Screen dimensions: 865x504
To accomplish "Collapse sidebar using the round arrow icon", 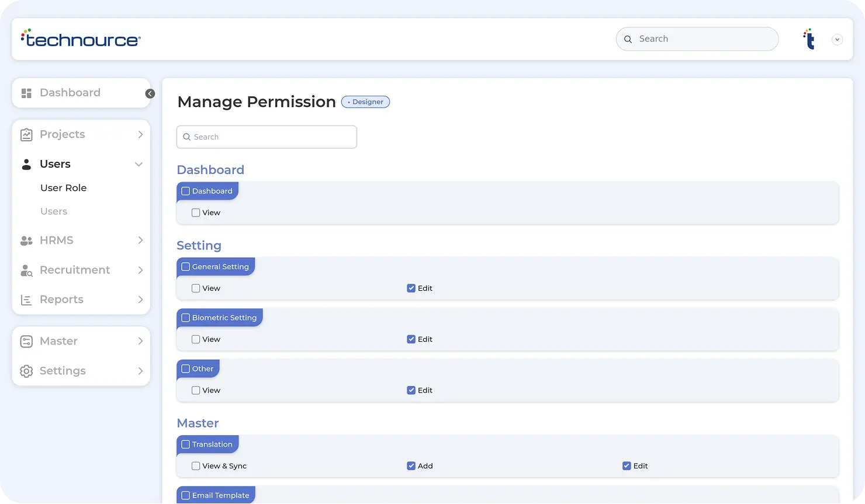I will tap(150, 94).
